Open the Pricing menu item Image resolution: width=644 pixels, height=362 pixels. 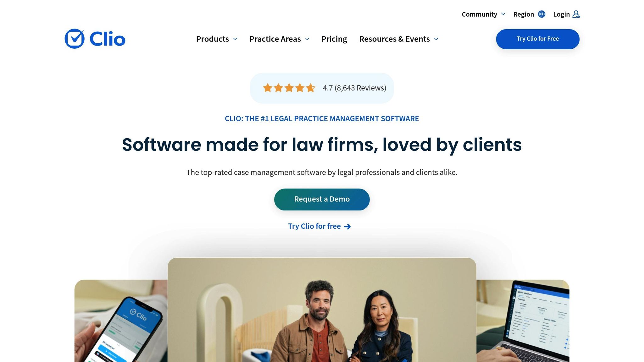click(334, 39)
